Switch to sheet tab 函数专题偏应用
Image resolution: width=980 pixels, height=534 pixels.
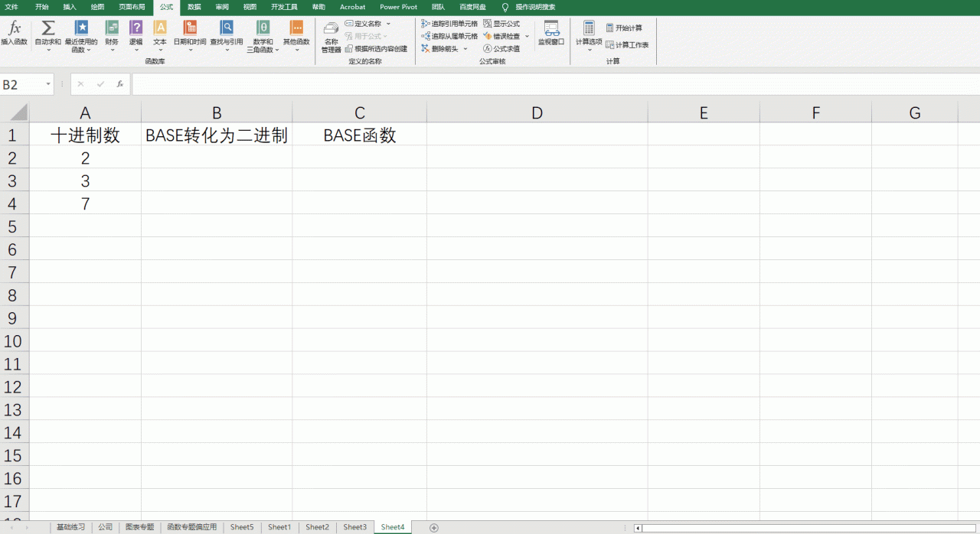pyautogui.click(x=192, y=527)
